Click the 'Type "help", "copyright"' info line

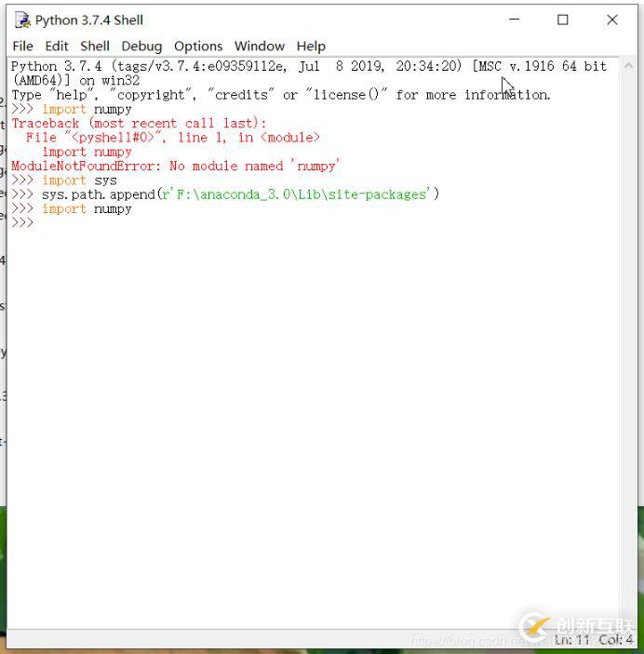click(x=281, y=95)
